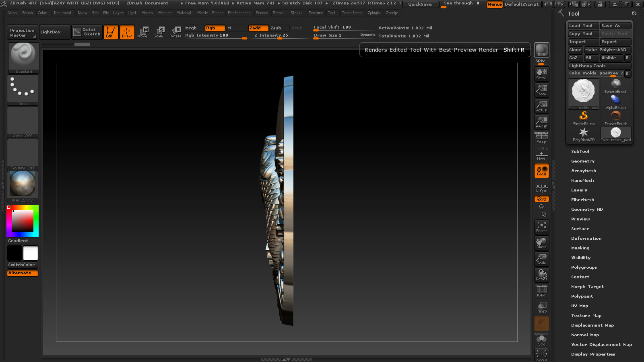Click the Make PolyMesh3D button
644x362 pixels.
(x=607, y=50)
